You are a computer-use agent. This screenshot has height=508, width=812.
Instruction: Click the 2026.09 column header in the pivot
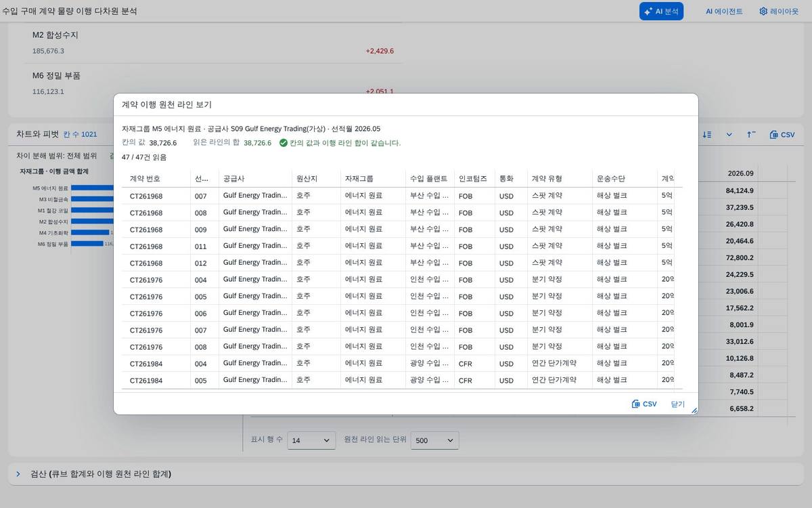pos(740,173)
